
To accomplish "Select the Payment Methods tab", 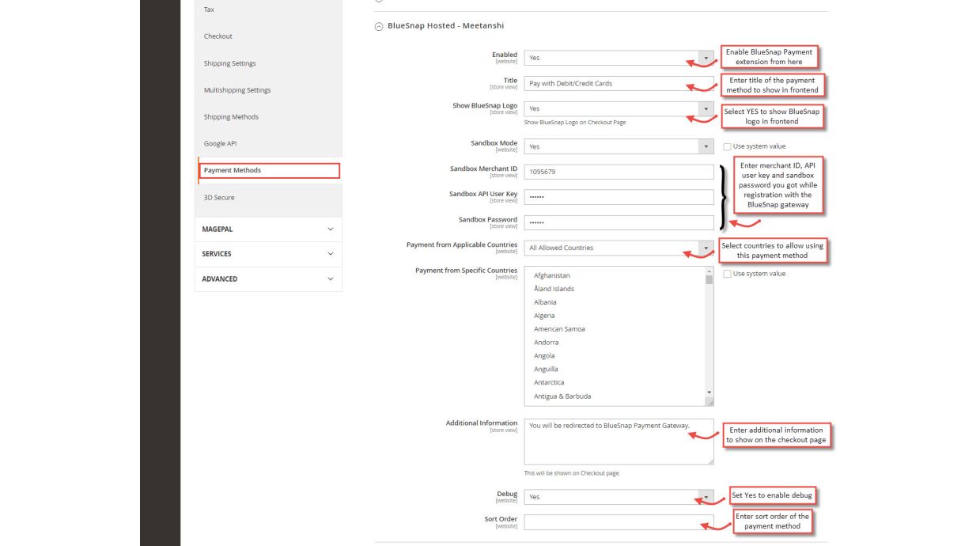I will [x=269, y=170].
